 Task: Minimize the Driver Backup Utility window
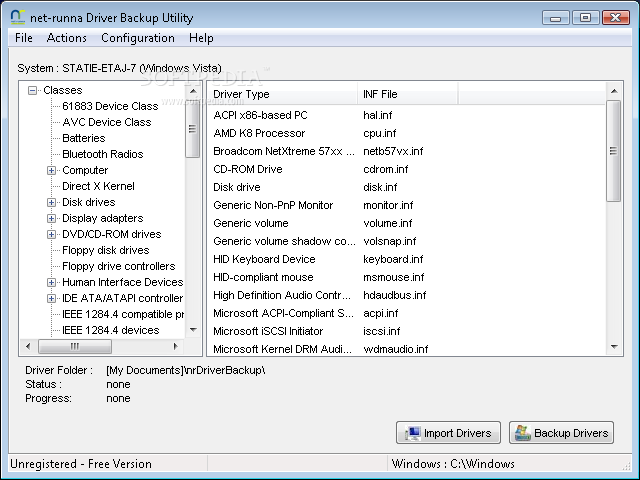click(556, 18)
